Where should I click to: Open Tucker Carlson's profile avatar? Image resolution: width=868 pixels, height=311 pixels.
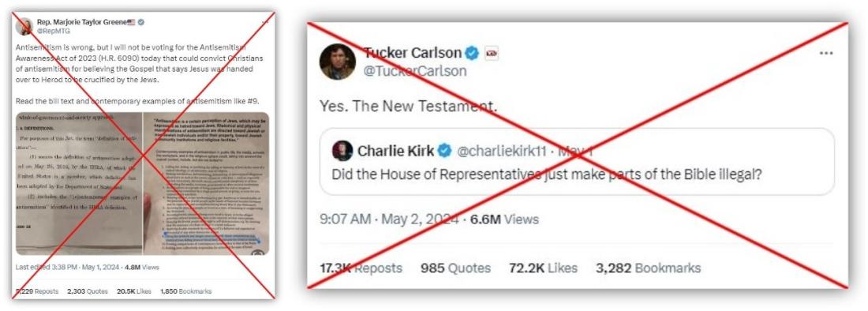(337, 62)
